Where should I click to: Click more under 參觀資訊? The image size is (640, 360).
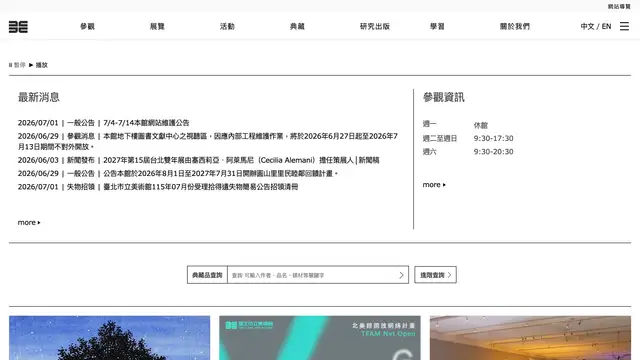tap(434, 185)
